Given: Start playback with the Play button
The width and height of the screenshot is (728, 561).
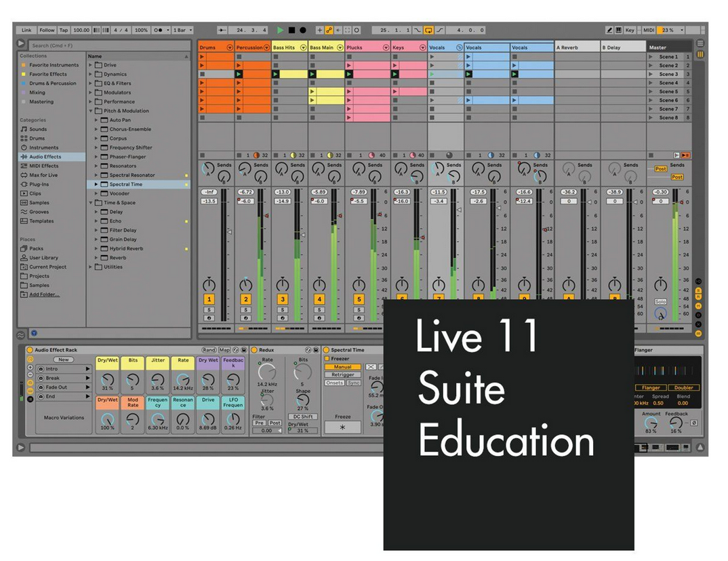Looking at the screenshot, I should coord(281,30).
